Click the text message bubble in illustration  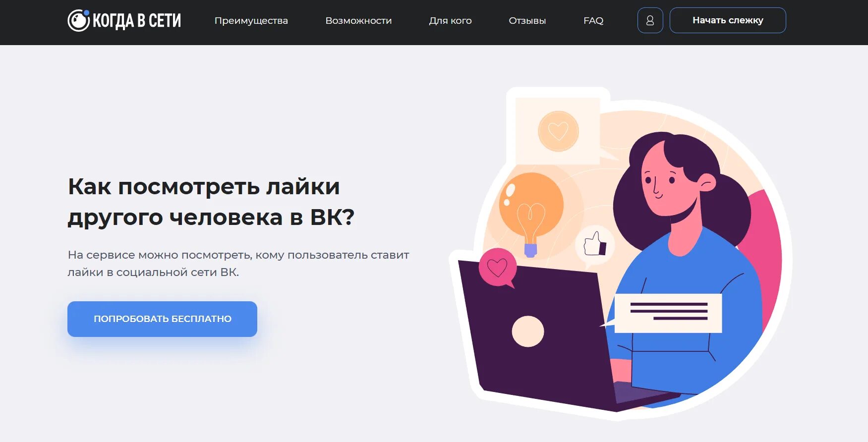tap(668, 313)
